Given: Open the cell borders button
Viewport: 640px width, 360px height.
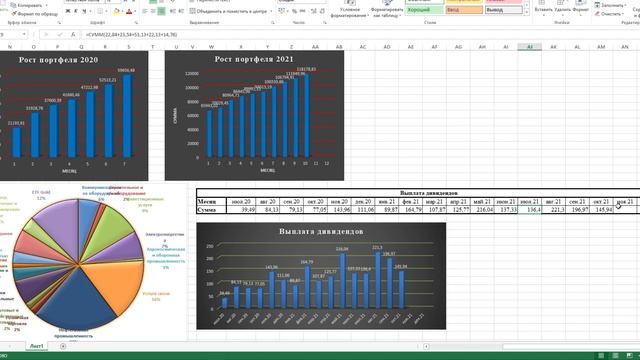Looking at the screenshot, I should tap(100, 11).
